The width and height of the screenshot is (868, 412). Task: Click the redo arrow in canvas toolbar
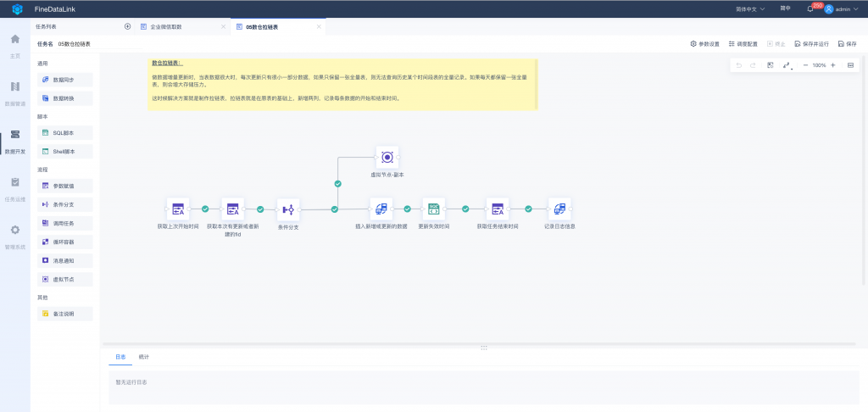point(753,65)
